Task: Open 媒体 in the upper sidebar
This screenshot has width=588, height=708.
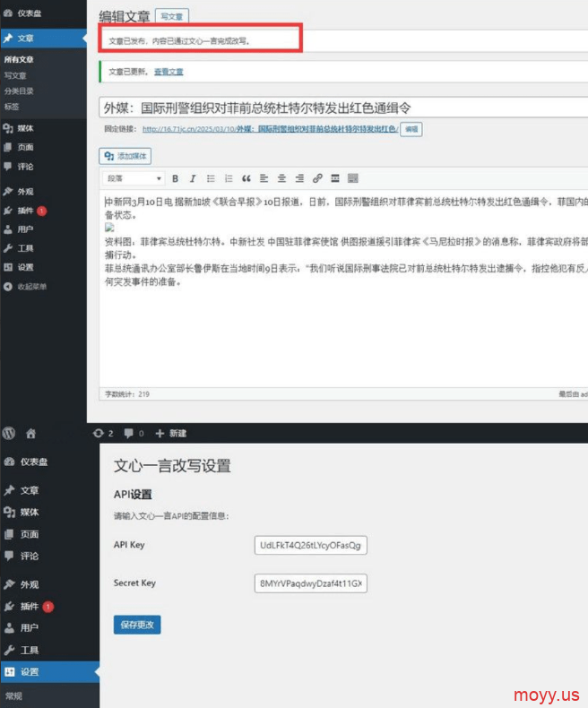Action: 43,128
